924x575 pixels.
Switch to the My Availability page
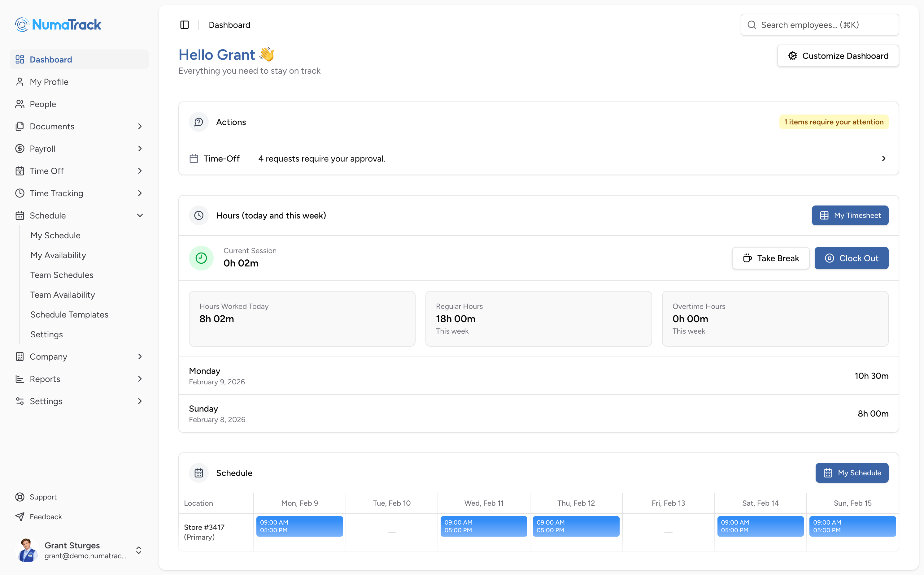coord(58,255)
